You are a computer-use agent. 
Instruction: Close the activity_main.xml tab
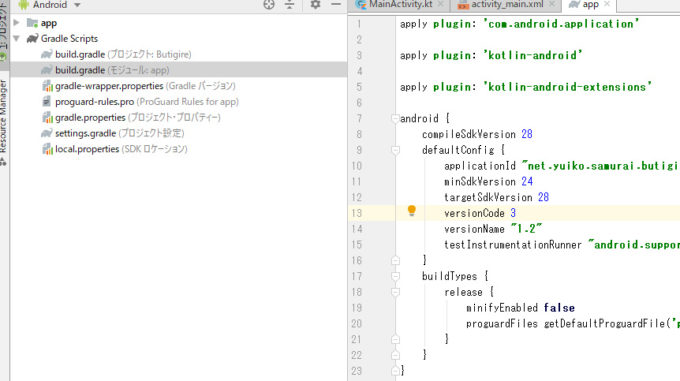[552, 4]
